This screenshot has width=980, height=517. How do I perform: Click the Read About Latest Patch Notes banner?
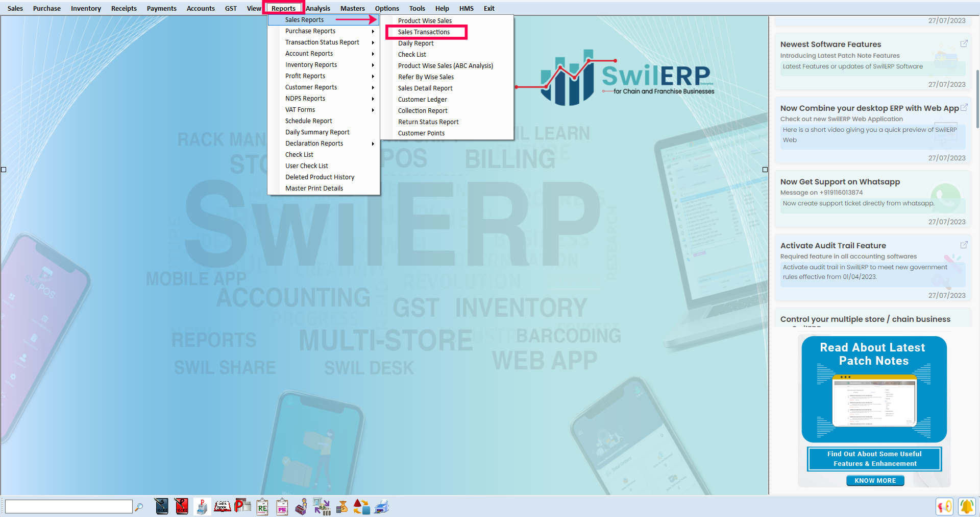point(874,389)
